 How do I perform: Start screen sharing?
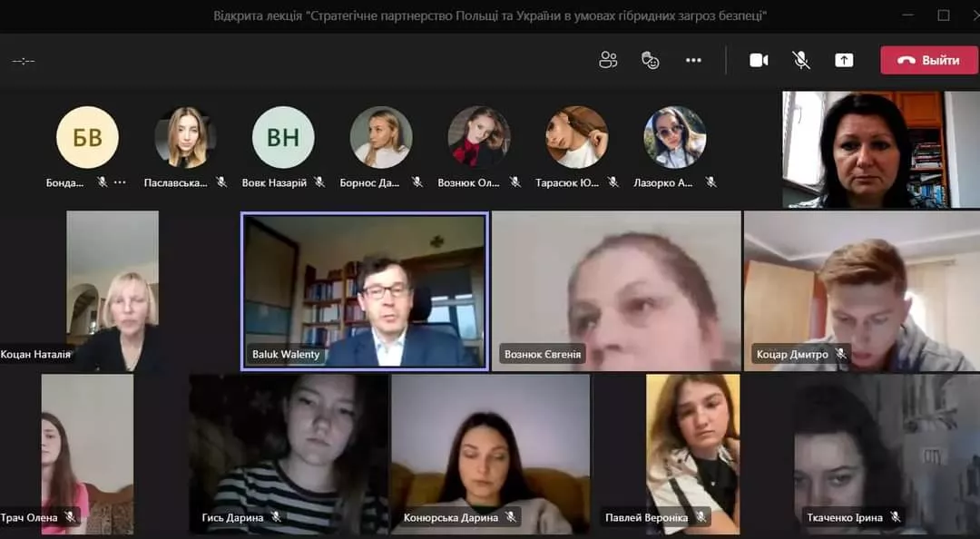click(843, 60)
